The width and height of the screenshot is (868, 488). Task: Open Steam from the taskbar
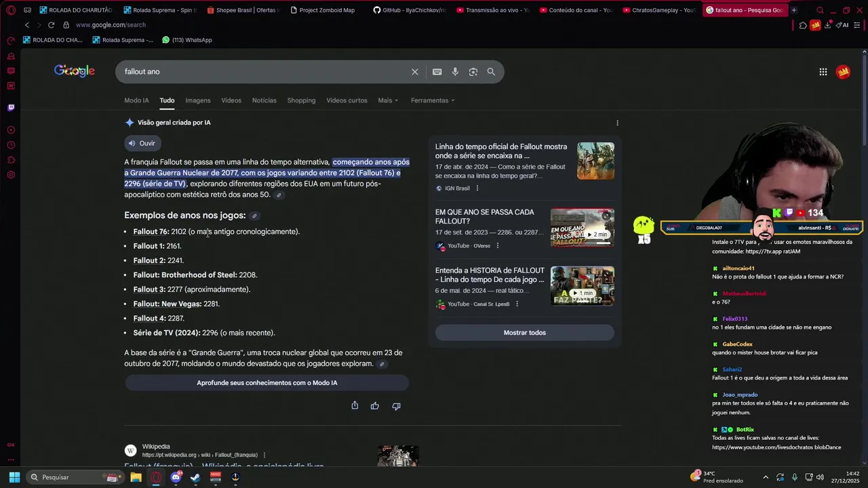(x=195, y=477)
